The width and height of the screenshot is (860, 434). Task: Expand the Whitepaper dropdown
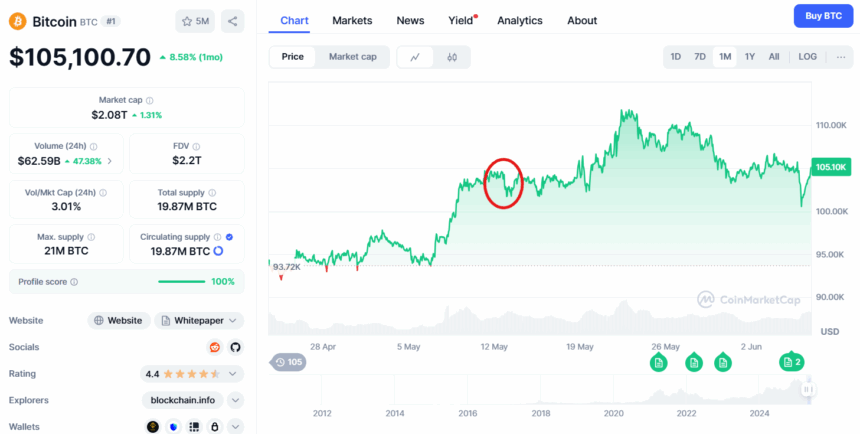(199, 321)
